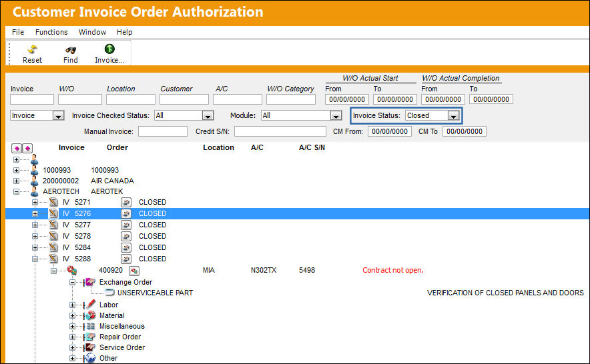Click the detail button icon beside 5284 CLOSED
590x364 pixels.
coord(126,248)
